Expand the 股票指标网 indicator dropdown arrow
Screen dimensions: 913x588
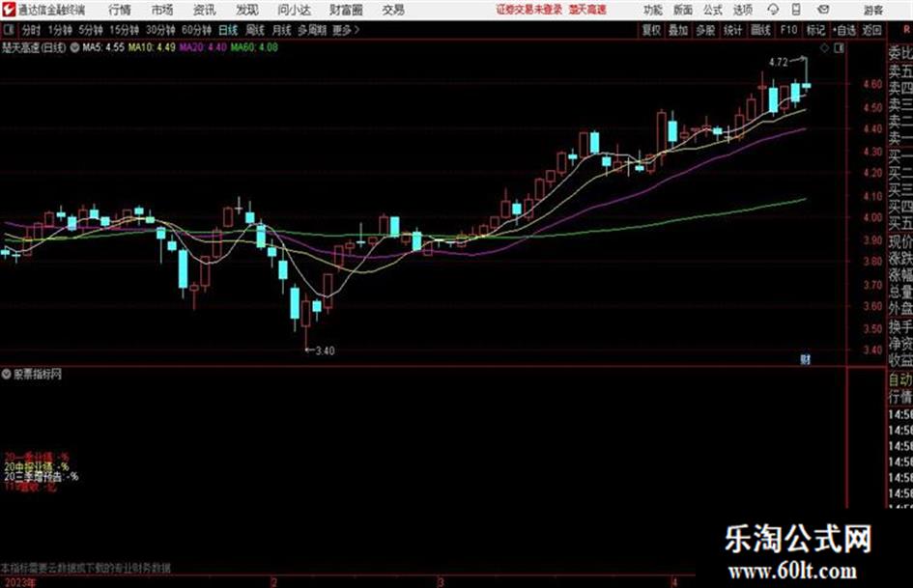click(6, 375)
